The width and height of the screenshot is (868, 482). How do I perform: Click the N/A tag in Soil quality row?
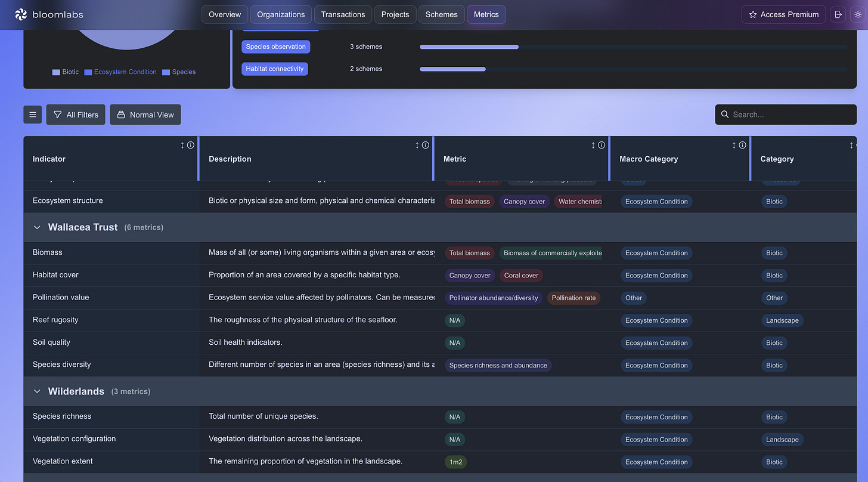tap(455, 343)
